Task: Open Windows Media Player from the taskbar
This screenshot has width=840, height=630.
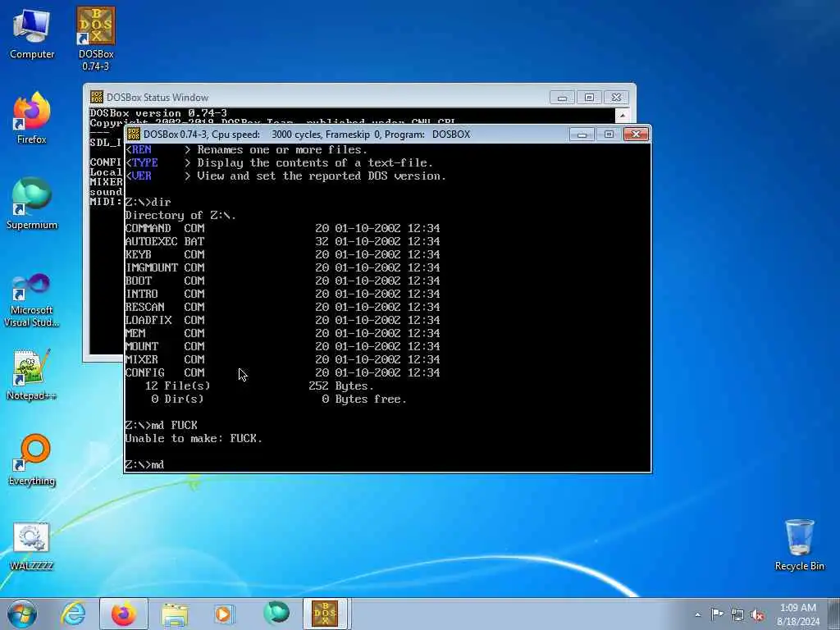Action: (x=224, y=614)
